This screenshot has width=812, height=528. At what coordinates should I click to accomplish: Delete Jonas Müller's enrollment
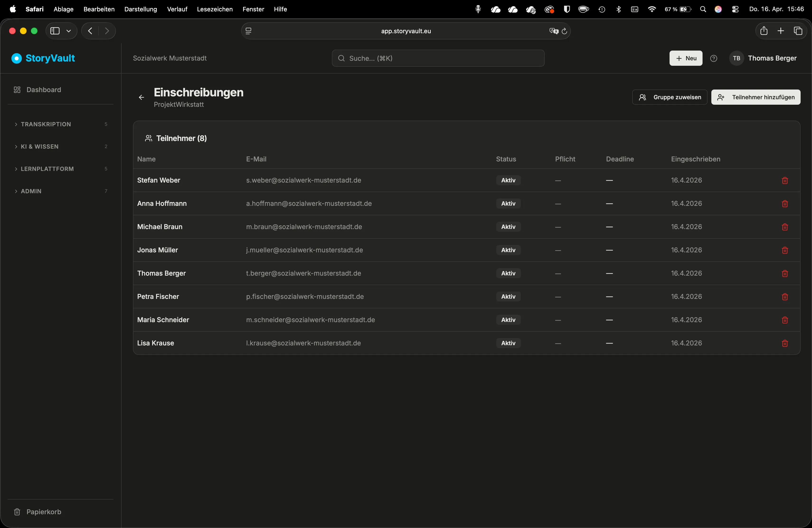(785, 250)
